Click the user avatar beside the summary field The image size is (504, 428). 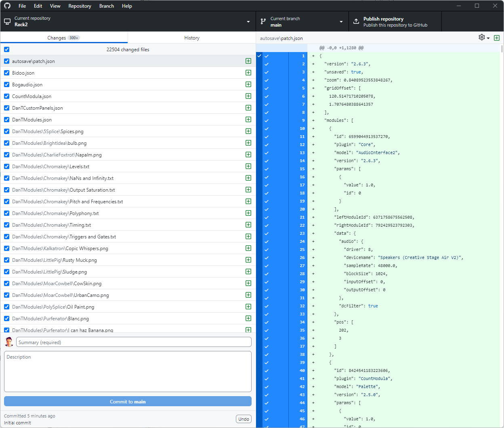coord(9,342)
